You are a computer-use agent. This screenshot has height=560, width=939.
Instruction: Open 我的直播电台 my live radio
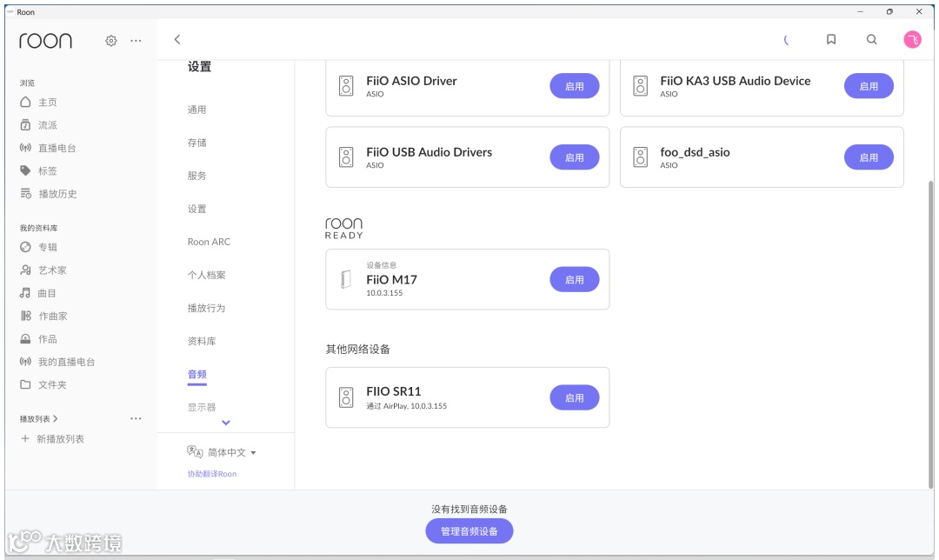(57, 362)
